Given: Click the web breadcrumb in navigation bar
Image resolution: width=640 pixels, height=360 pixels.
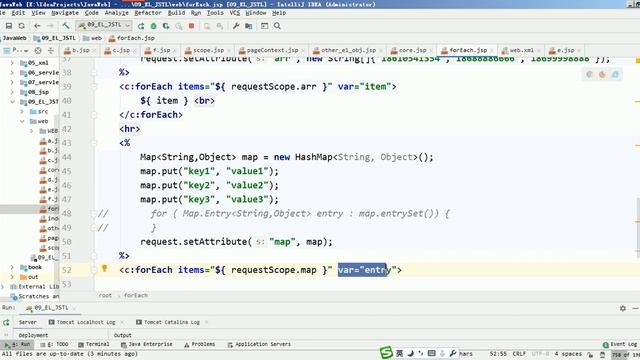Looking at the screenshot, I should (93, 38).
